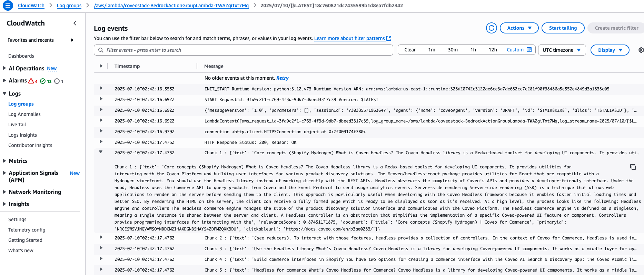Collapse the expanded Chunk 1 row
Screen dimensions: 644x275
point(101,152)
